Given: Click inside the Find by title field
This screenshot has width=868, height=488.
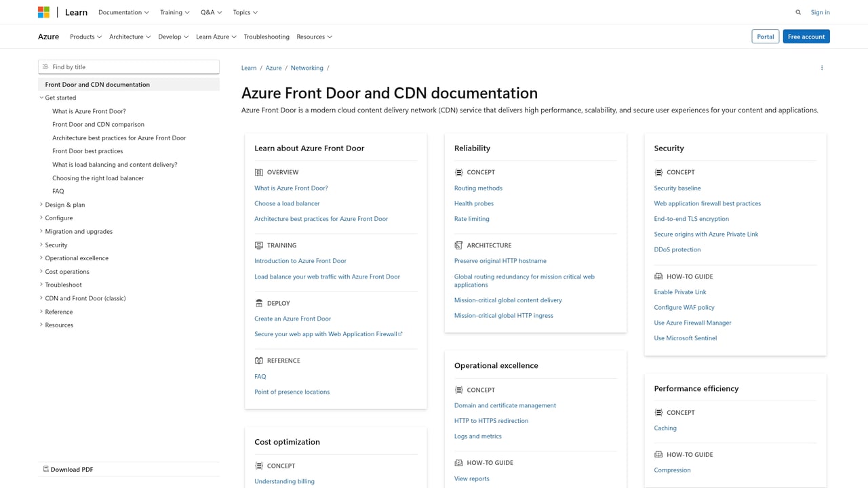Looking at the screenshot, I should pyautogui.click(x=129, y=66).
